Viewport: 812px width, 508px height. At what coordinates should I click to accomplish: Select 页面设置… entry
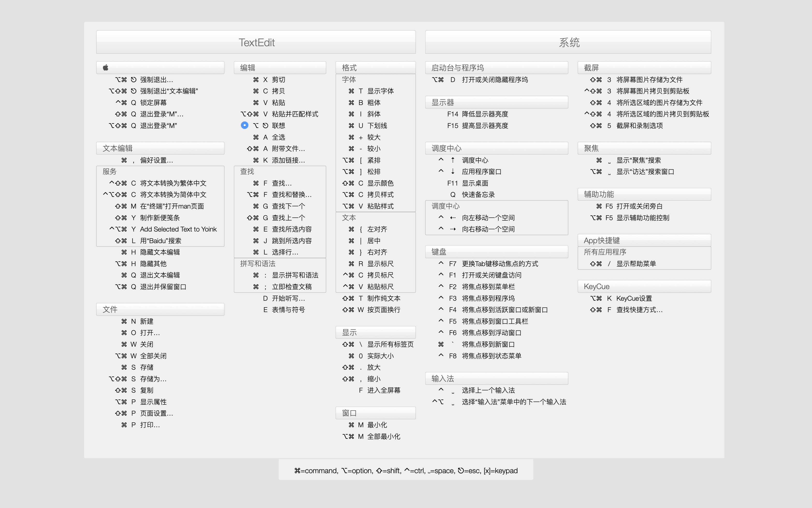coord(144,413)
